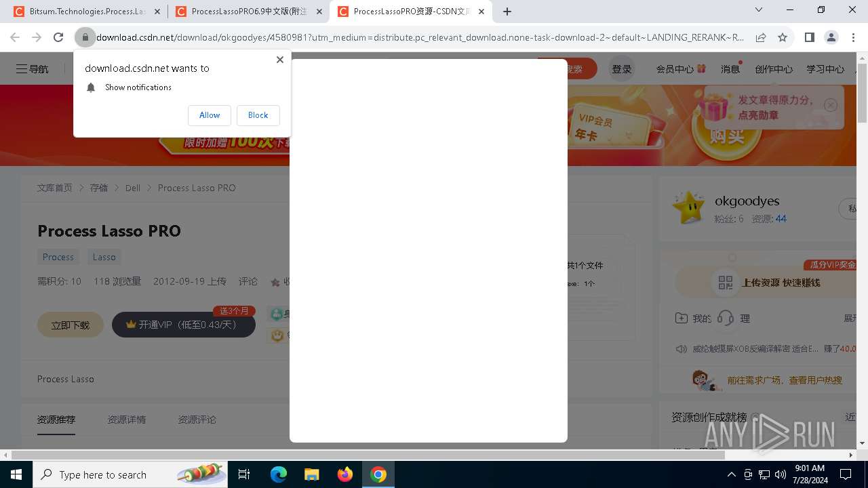This screenshot has width=868, height=488.
Task: Click the 开通VIP button
Action: [184, 325]
